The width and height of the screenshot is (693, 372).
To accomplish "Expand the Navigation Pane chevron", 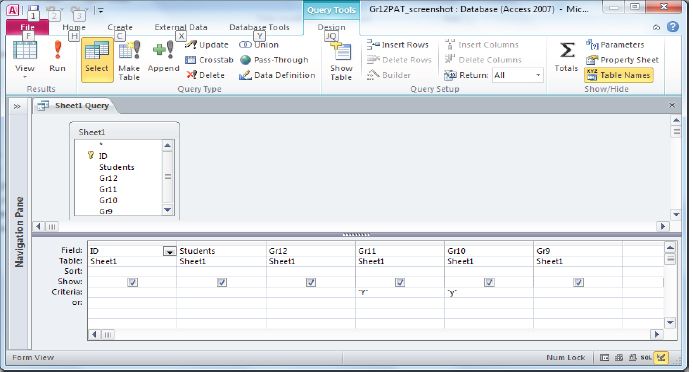I will pos(17,106).
